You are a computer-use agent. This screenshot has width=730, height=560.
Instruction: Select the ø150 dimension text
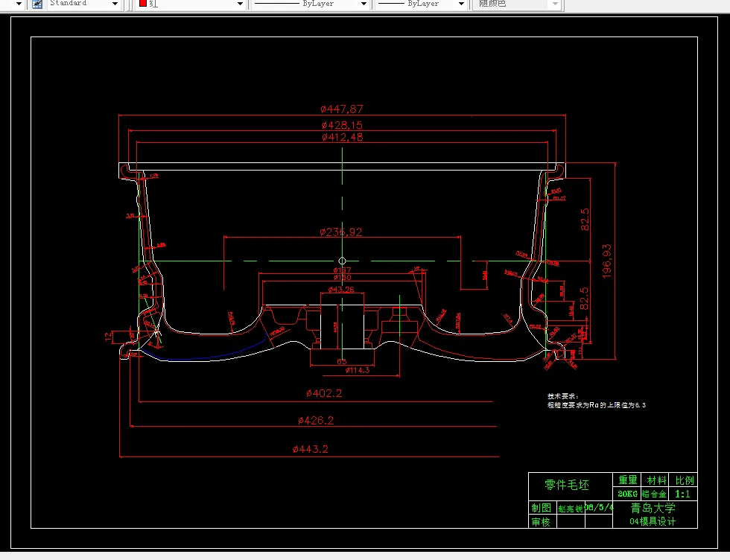(x=342, y=278)
